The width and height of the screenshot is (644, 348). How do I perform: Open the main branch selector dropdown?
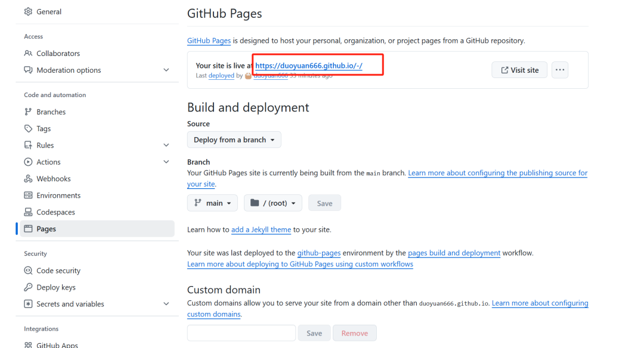pos(212,203)
